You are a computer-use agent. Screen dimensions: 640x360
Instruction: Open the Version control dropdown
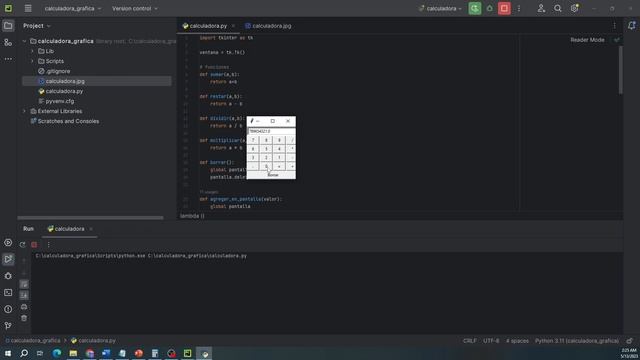[x=135, y=8]
